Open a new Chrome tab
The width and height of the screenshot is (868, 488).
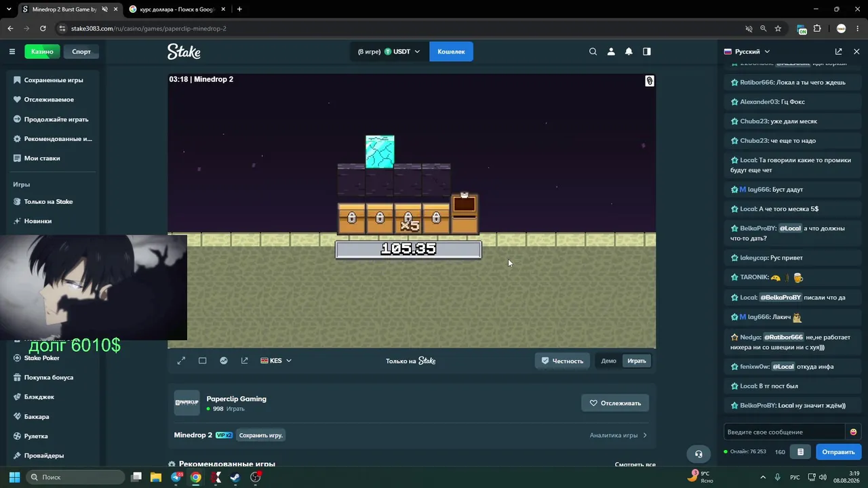coord(239,9)
